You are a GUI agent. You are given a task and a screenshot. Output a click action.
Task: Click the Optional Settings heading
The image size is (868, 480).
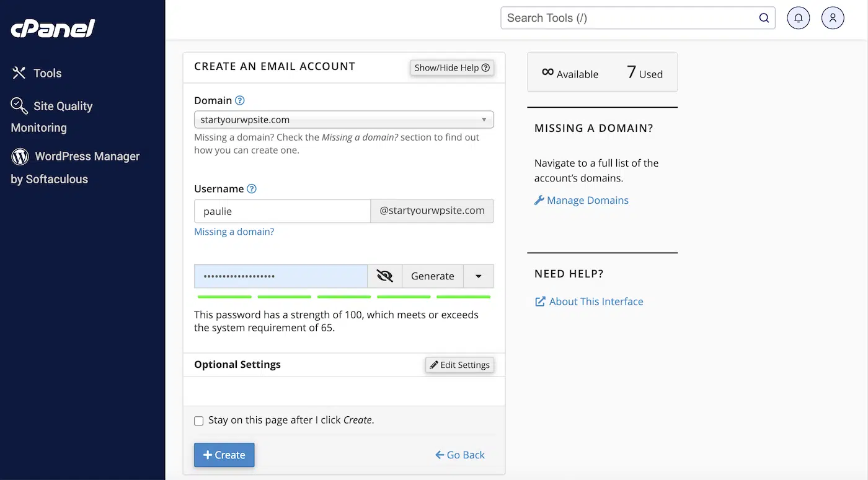237,364
